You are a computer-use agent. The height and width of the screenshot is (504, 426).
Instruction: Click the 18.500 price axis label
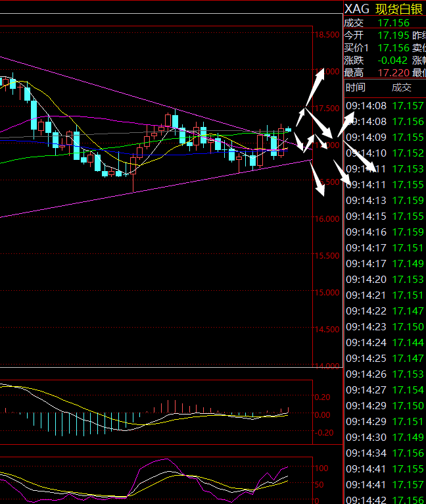pyautogui.click(x=327, y=35)
